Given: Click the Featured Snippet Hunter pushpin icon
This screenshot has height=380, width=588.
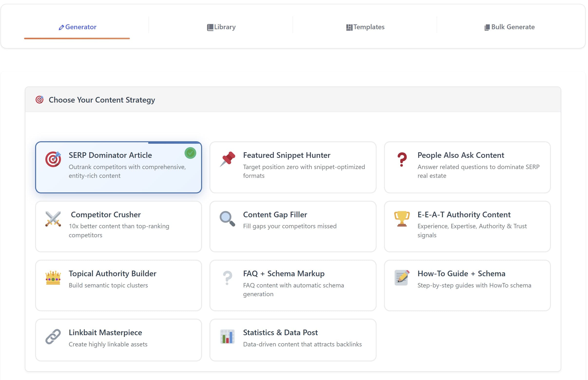Looking at the screenshot, I should [x=227, y=159].
